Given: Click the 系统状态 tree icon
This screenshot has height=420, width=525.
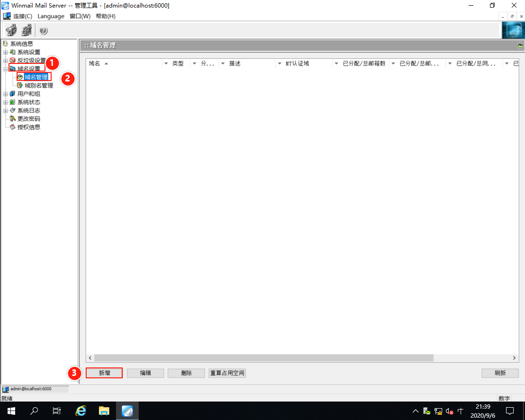Looking at the screenshot, I should click(x=13, y=102).
